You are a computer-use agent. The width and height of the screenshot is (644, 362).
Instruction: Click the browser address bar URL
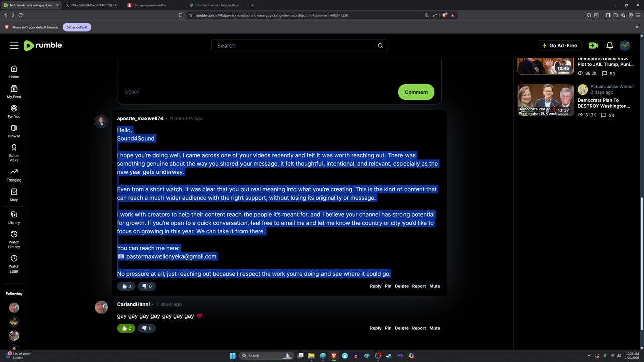point(272,15)
